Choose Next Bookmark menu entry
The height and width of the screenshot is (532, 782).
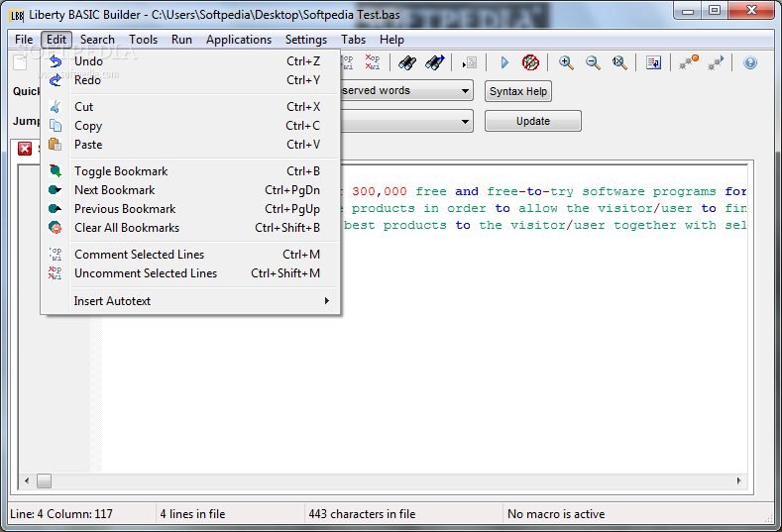190,190
